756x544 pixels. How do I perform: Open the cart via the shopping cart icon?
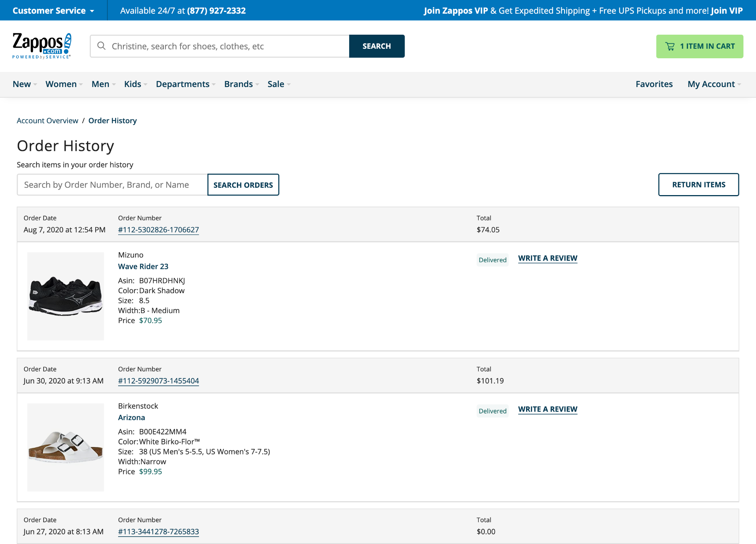click(670, 46)
